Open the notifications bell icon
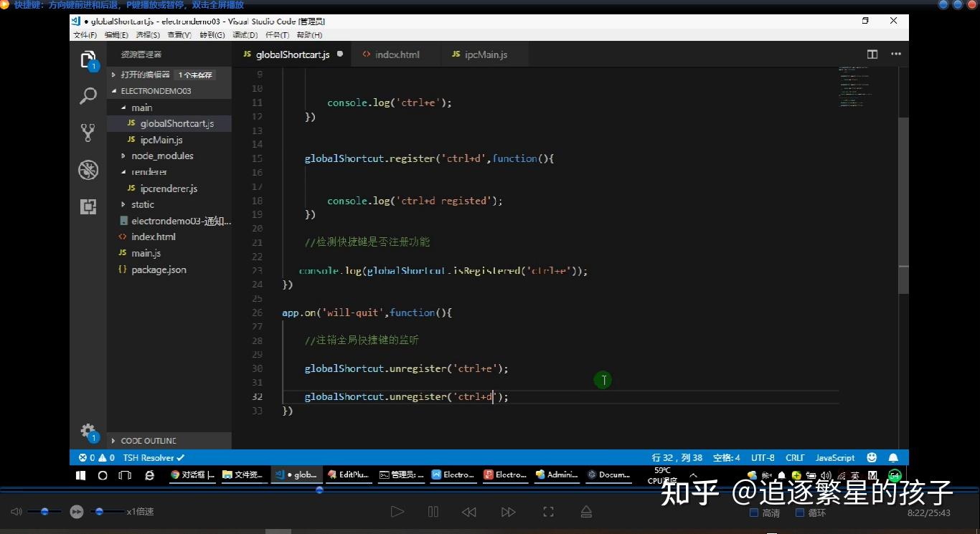 893,457
